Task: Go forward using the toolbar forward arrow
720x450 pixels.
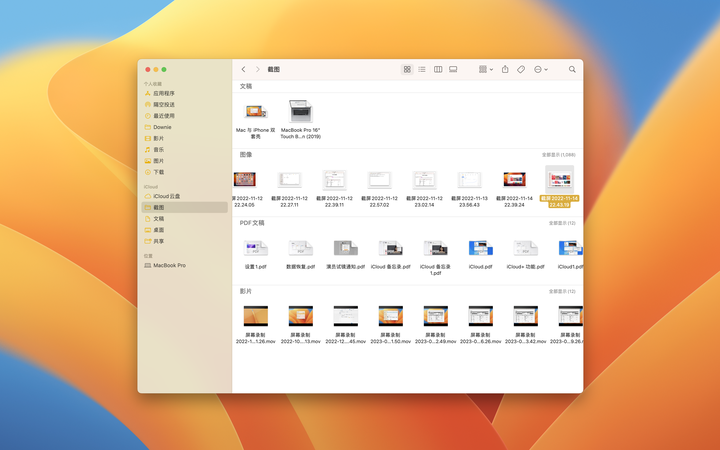Action: tap(258, 69)
